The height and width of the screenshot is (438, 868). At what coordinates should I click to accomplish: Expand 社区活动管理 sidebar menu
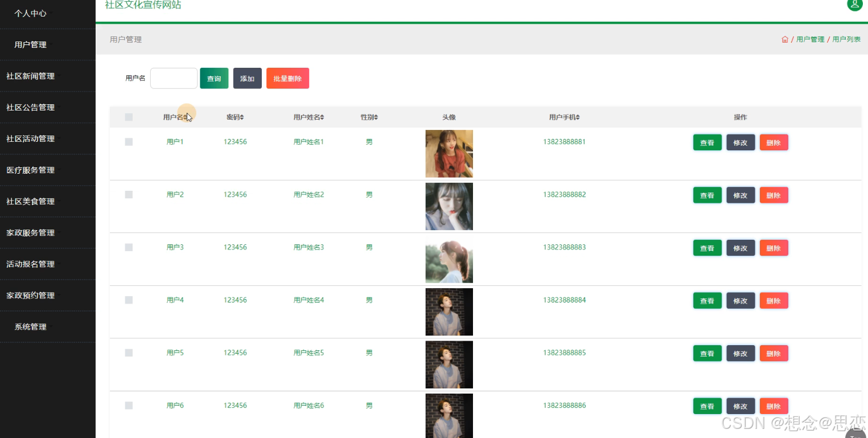click(48, 138)
